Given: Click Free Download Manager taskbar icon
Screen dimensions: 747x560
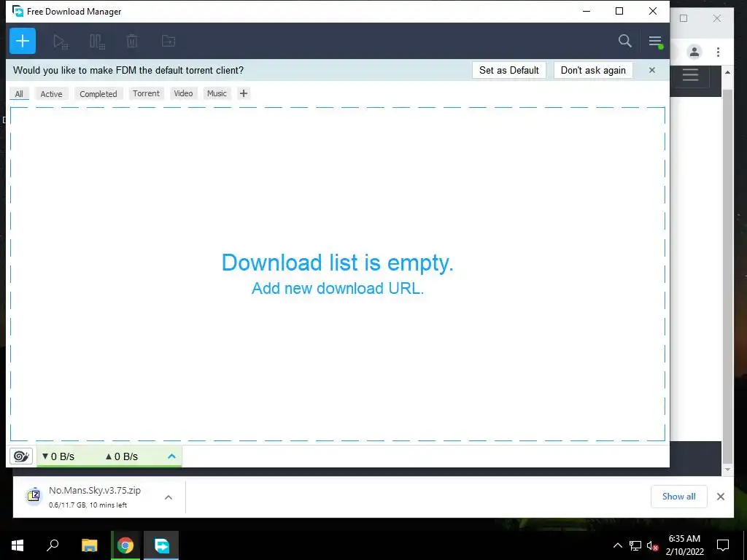Looking at the screenshot, I should click(161, 545).
